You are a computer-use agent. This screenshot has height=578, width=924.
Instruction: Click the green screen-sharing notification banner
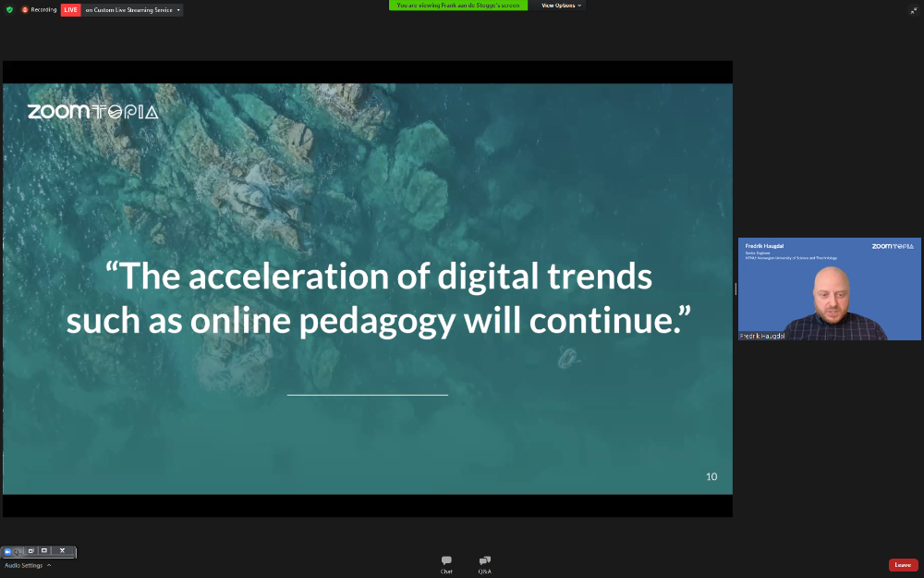tap(458, 6)
